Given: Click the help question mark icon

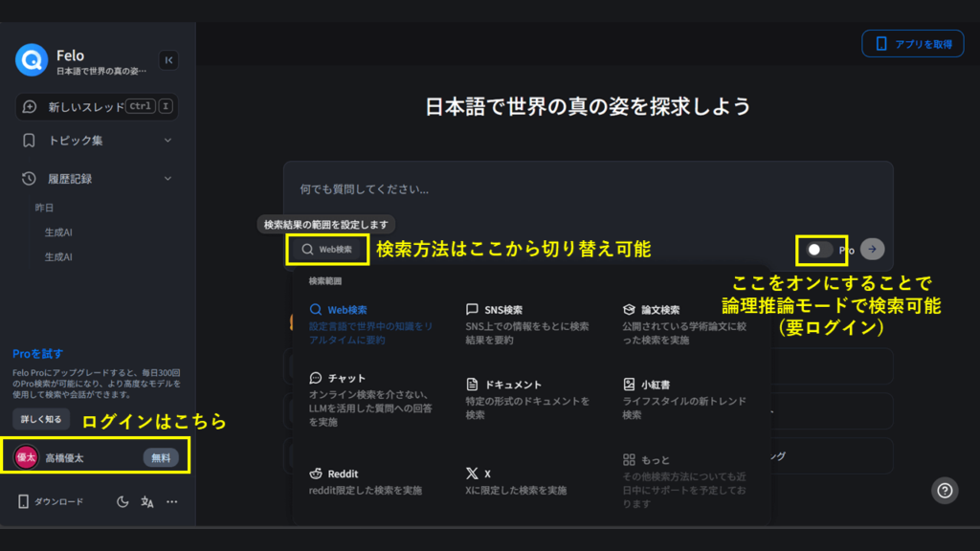Looking at the screenshot, I should [945, 490].
